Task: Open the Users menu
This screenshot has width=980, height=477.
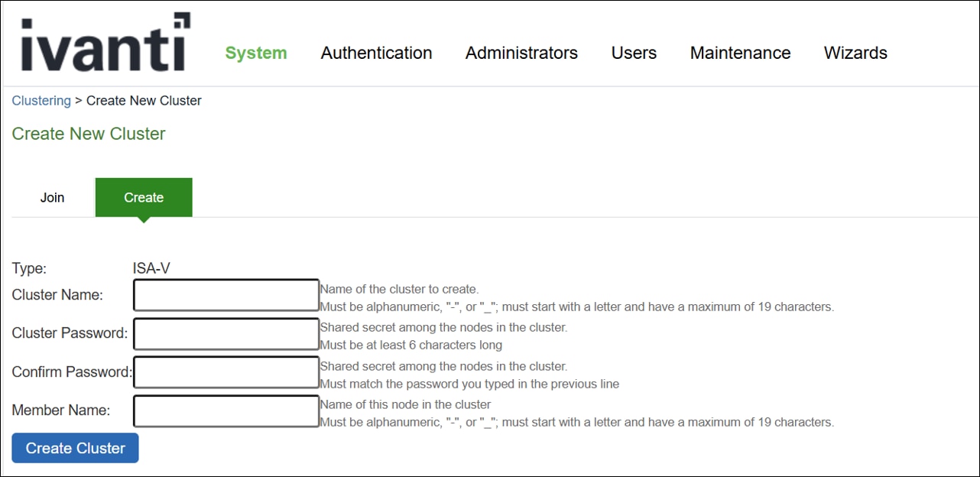Action: pos(634,54)
